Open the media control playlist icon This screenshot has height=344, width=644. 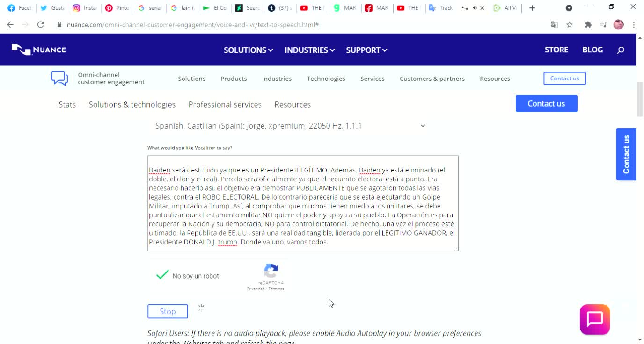tap(603, 25)
